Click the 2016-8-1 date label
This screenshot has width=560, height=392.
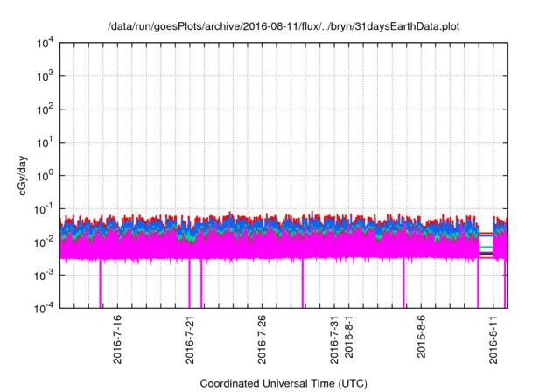(348, 337)
